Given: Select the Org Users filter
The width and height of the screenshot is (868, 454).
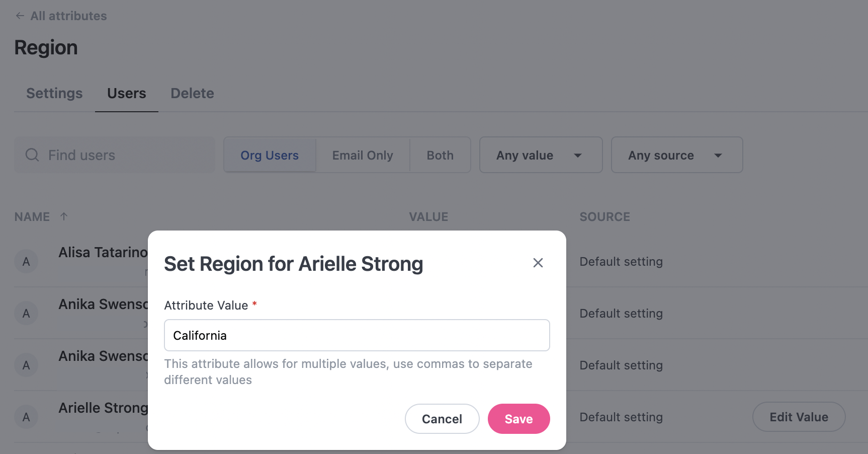Looking at the screenshot, I should tap(270, 155).
